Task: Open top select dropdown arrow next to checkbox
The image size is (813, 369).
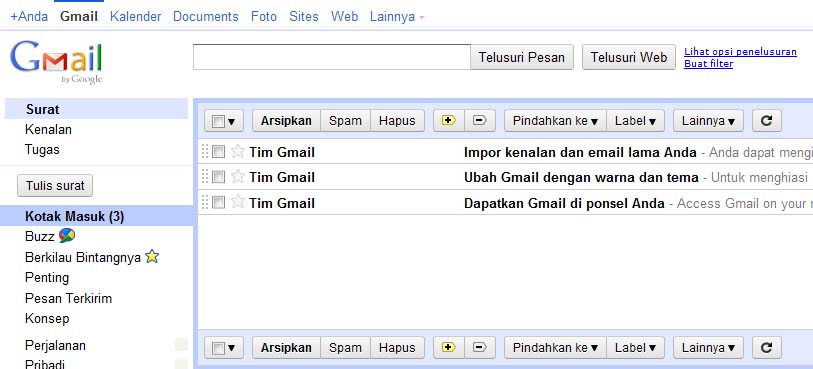Action: [232, 121]
